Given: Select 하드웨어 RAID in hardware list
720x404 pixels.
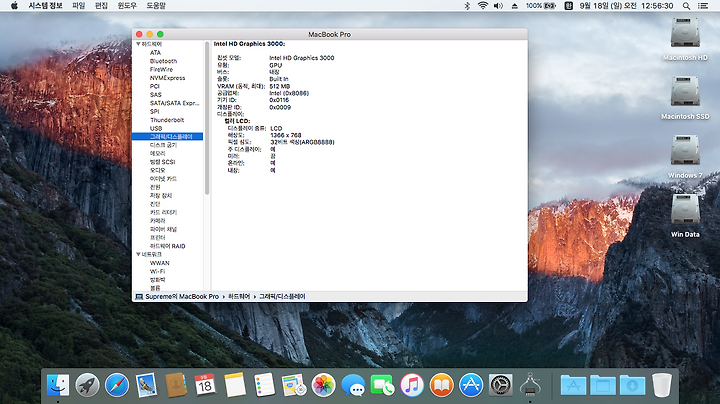Looking at the screenshot, I should pyautogui.click(x=168, y=246).
